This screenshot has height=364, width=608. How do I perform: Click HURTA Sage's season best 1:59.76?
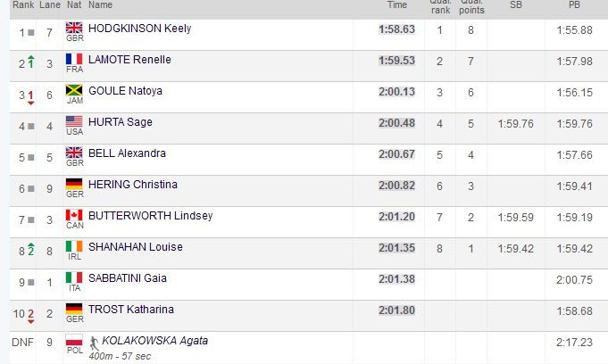click(516, 122)
